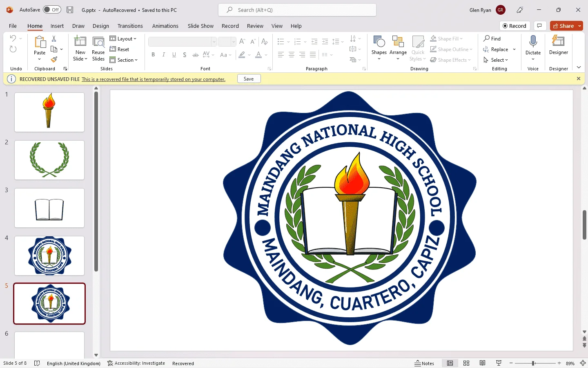Clear all formatting icon
The width and height of the screenshot is (588, 368).
tap(264, 42)
